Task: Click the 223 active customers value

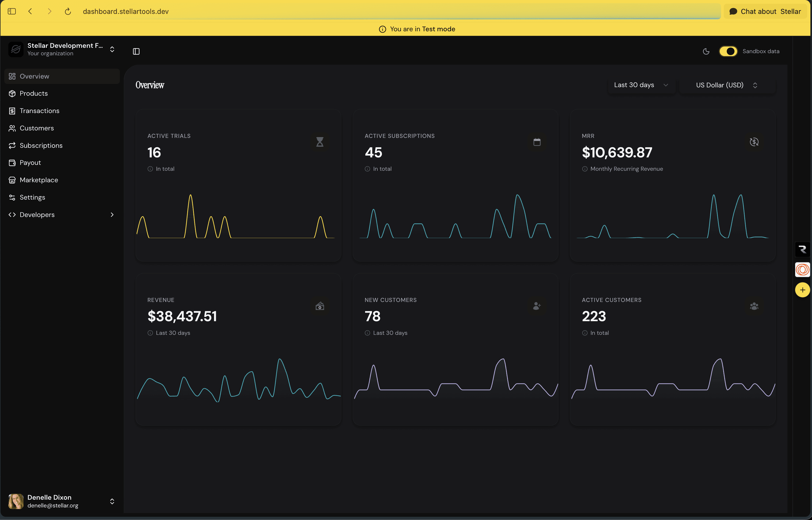Action: point(594,316)
